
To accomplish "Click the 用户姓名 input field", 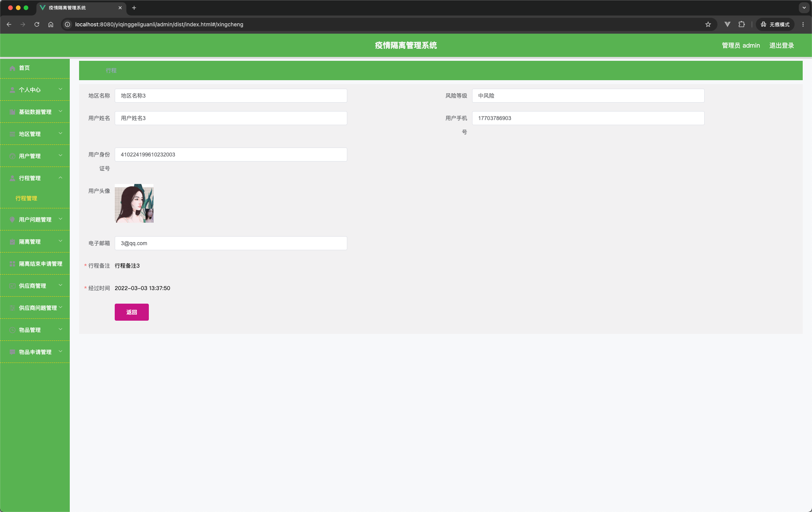I will click(x=231, y=119).
